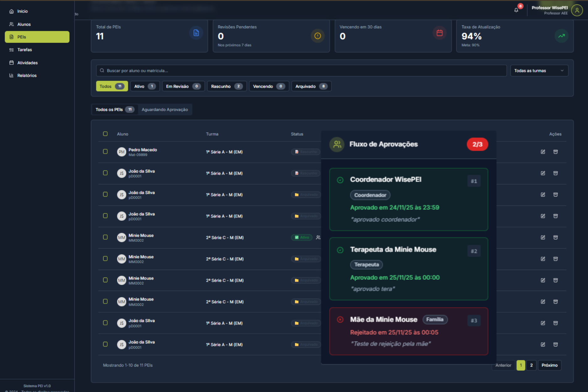Viewport: 588px width, 392px height.
Task: Click the user profile avatar icon
Action: click(577, 10)
